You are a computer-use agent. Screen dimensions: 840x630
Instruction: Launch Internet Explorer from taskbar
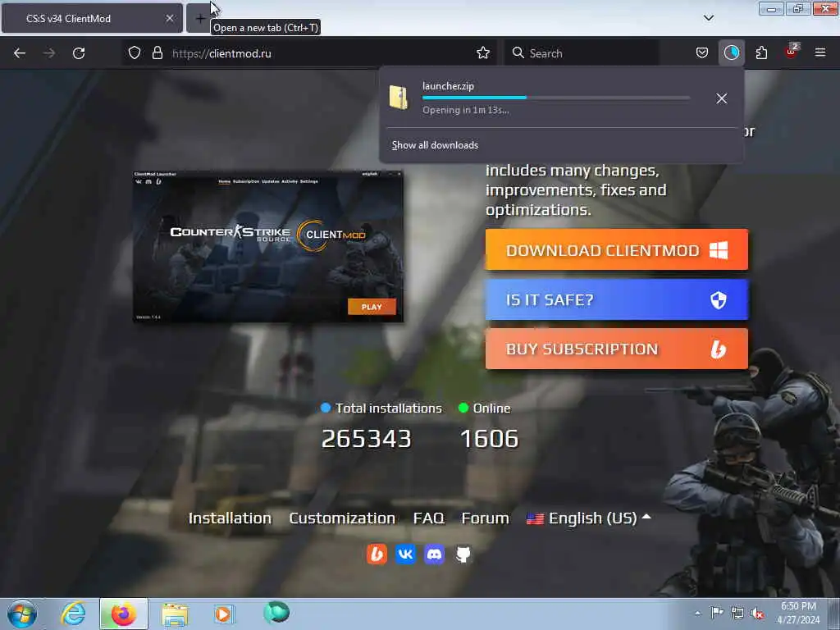click(73, 614)
